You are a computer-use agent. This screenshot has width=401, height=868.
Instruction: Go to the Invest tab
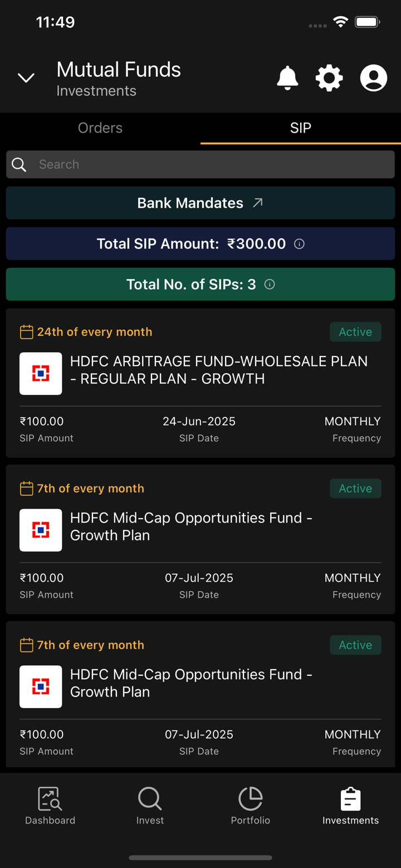pyautogui.click(x=150, y=806)
